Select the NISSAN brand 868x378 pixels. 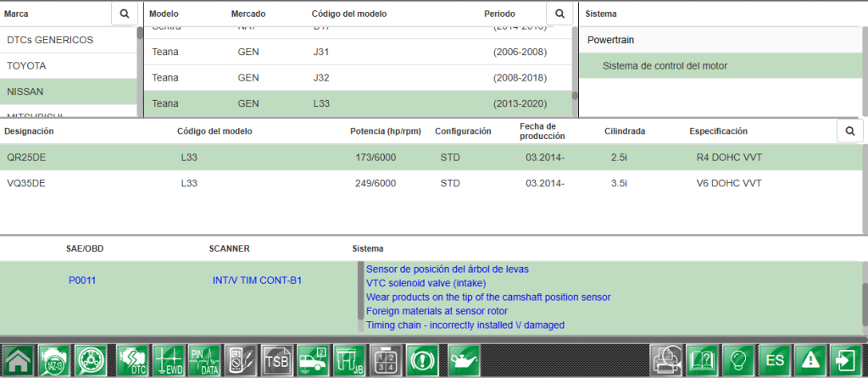tap(69, 92)
